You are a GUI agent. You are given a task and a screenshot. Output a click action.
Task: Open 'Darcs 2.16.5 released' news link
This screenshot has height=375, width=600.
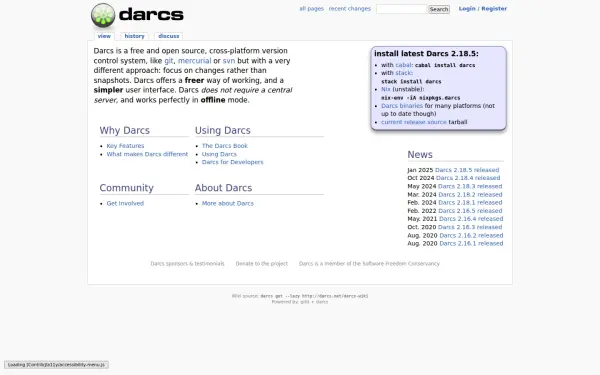click(x=470, y=211)
